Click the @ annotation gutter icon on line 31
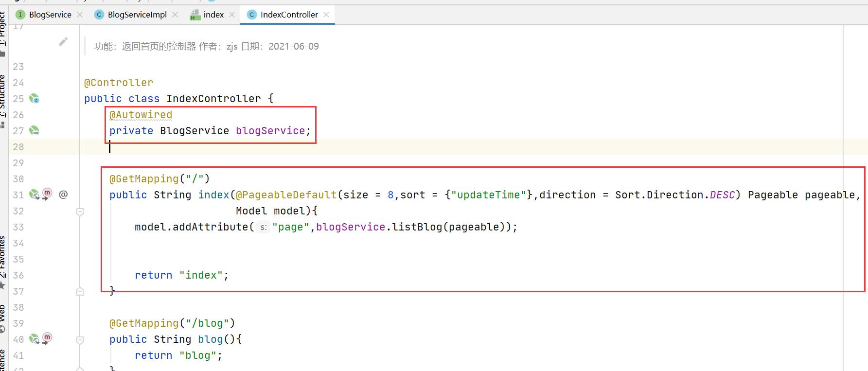The height and width of the screenshot is (371, 868). pos(63,194)
